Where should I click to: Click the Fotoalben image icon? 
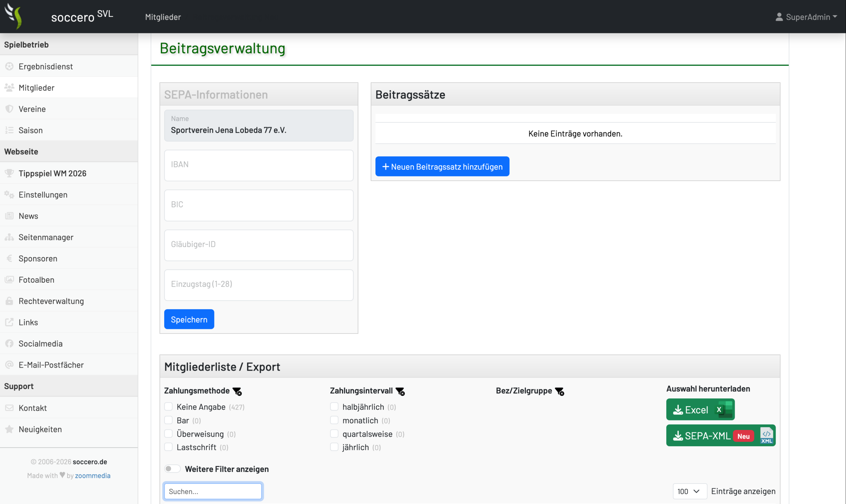9,279
